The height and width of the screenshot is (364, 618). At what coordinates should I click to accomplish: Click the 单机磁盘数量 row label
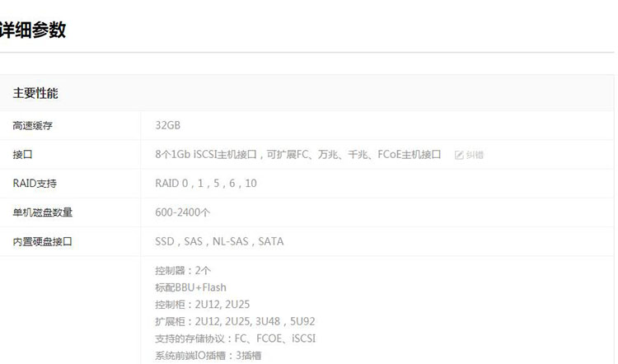tap(43, 212)
